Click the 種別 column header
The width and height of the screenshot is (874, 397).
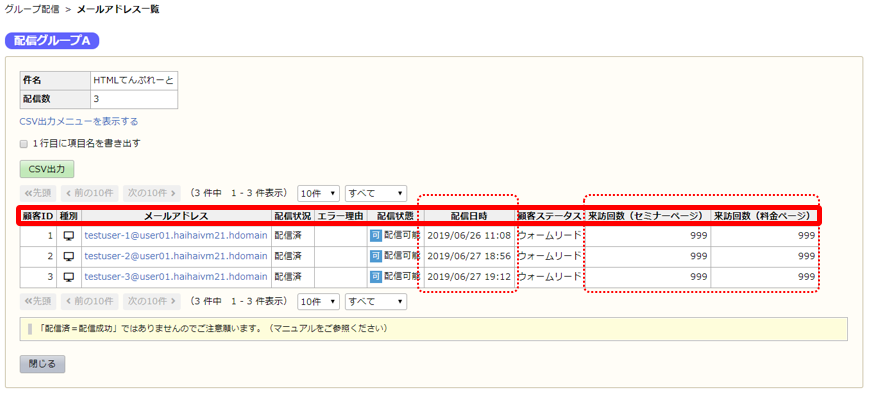tap(69, 216)
